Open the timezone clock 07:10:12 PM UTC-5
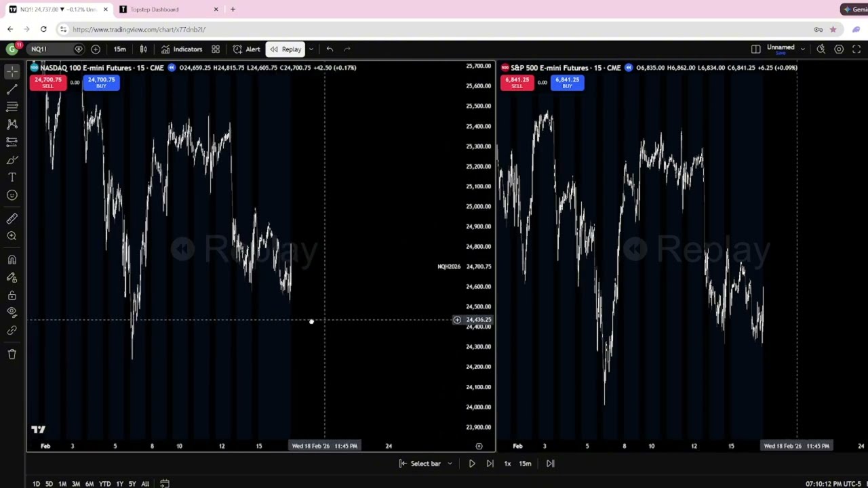The height and width of the screenshot is (488, 868). click(833, 484)
